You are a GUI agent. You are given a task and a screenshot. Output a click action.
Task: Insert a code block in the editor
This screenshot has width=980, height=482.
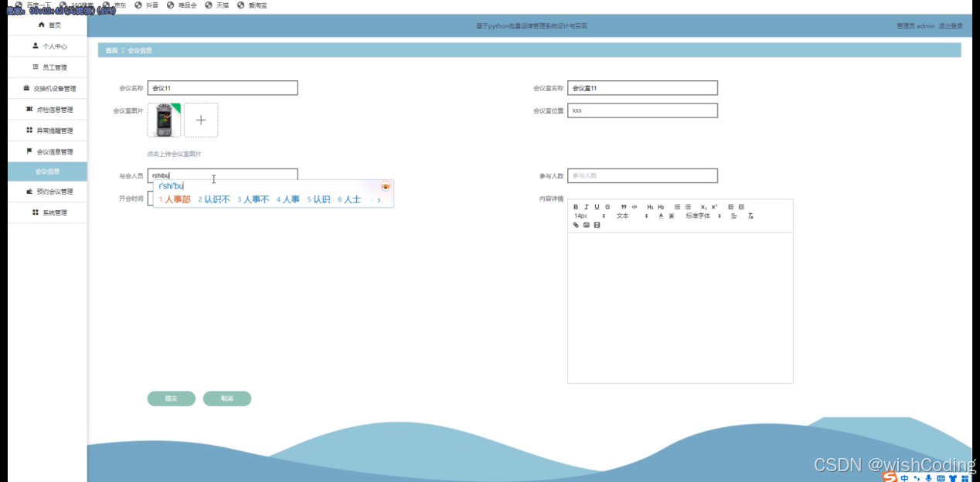pyautogui.click(x=635, y=207)
